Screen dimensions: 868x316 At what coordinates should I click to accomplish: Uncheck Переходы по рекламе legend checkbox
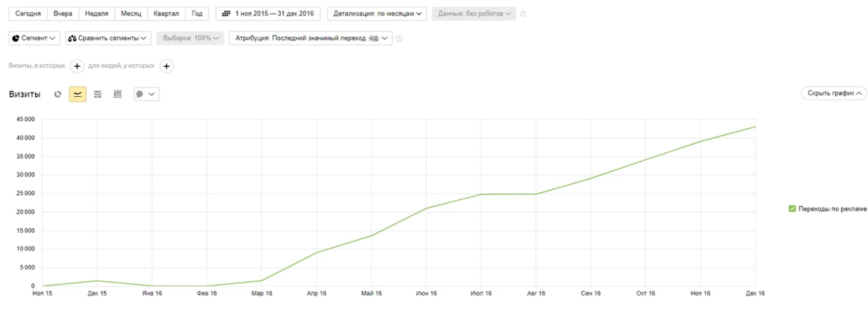(x=792, y=209)
